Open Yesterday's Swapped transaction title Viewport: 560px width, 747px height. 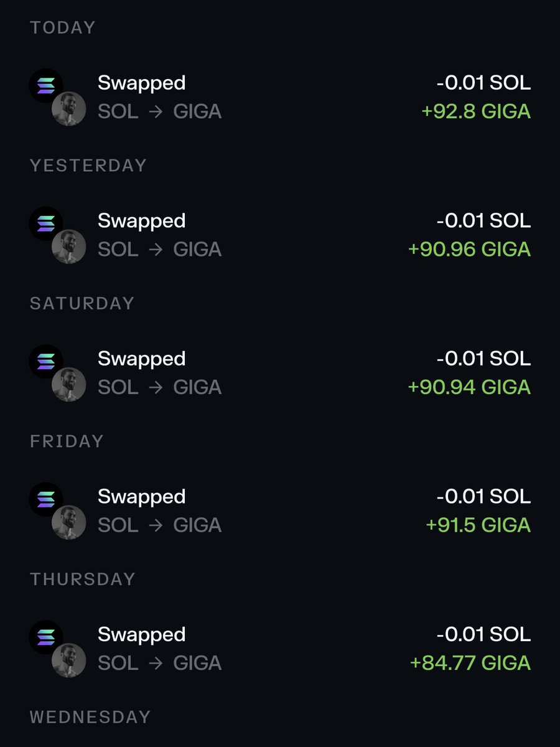click(142, 221)
